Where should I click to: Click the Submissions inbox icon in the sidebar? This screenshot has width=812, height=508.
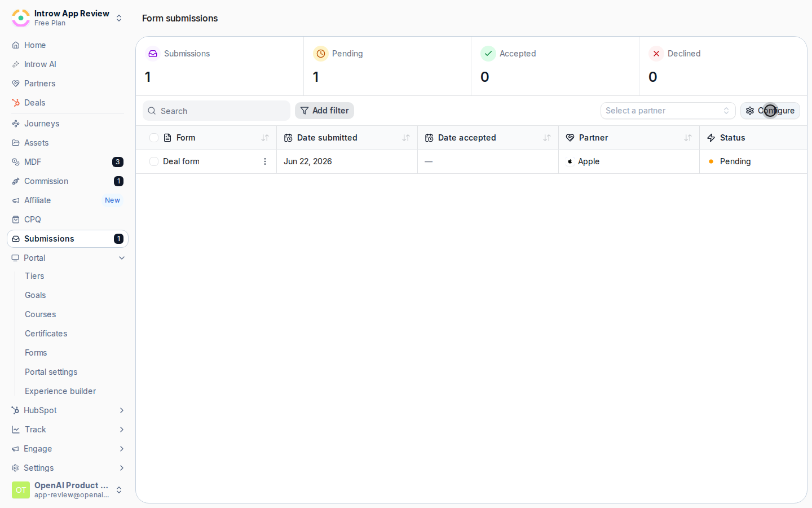tap(16, 239)
